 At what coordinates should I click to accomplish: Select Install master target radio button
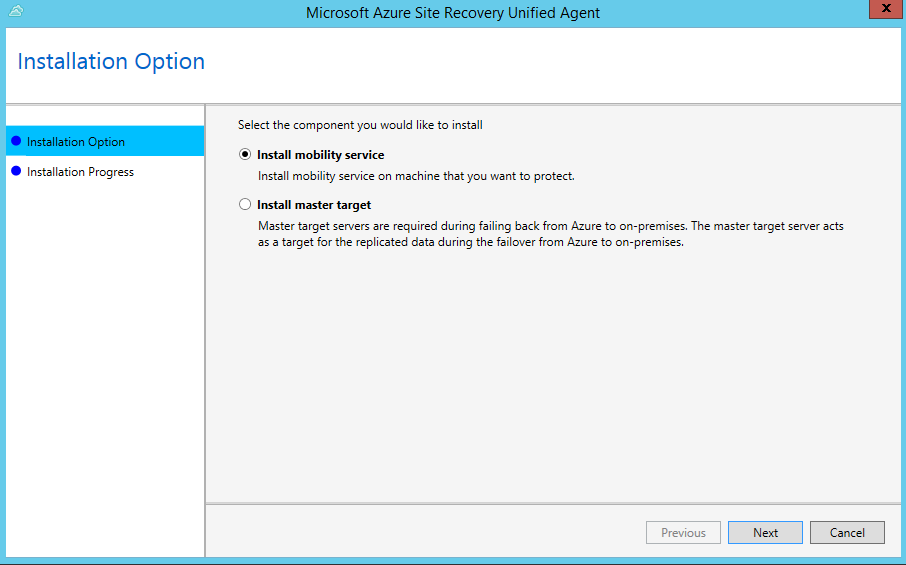tap(245, 205)
